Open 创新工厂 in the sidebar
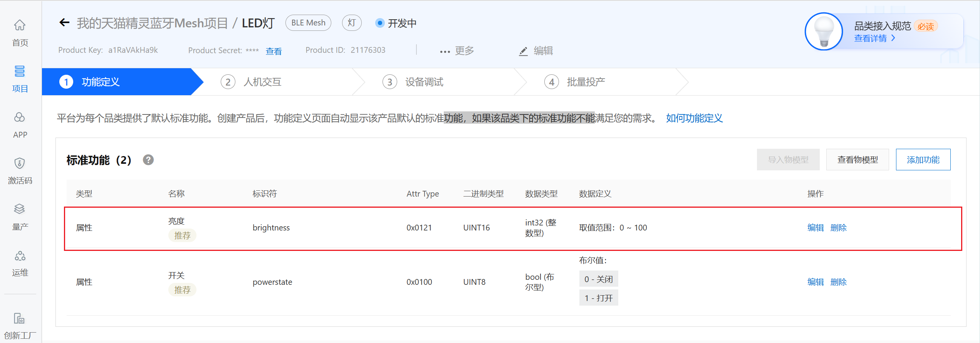Screen dimensions: 980x343 click(20, 319)
